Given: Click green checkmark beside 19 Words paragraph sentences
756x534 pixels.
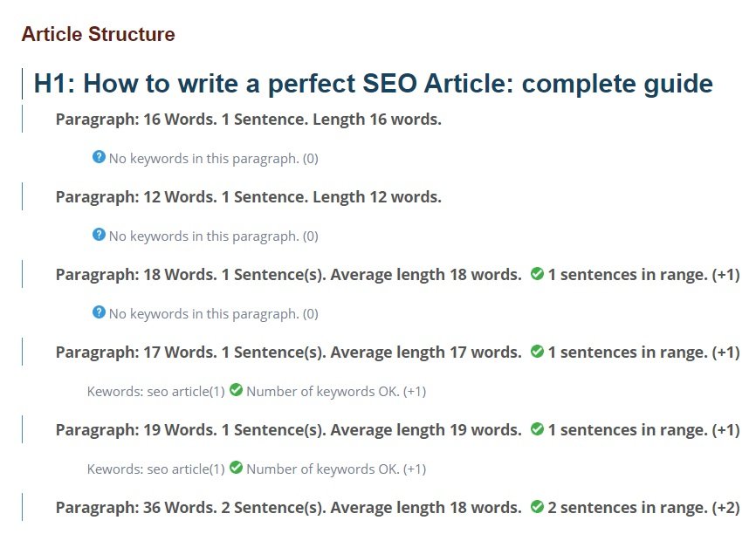Looking at the screenshot, I should tap(537, 429).
